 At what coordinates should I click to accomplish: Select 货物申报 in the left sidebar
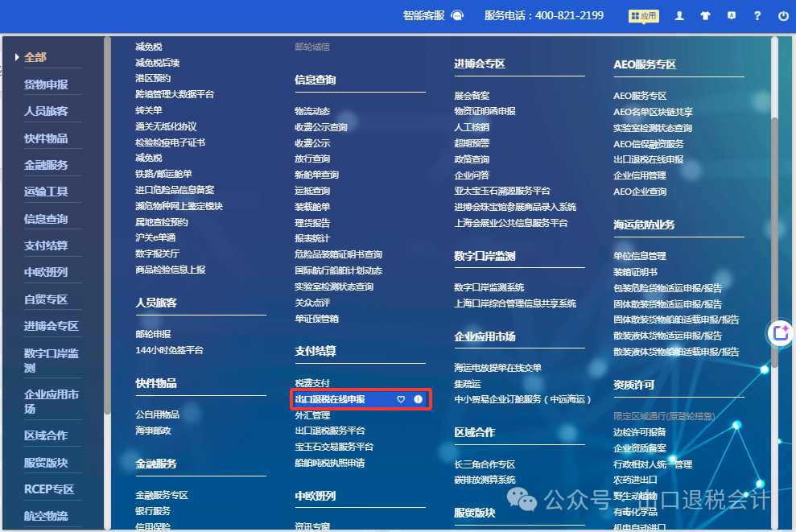coord(46,85)
